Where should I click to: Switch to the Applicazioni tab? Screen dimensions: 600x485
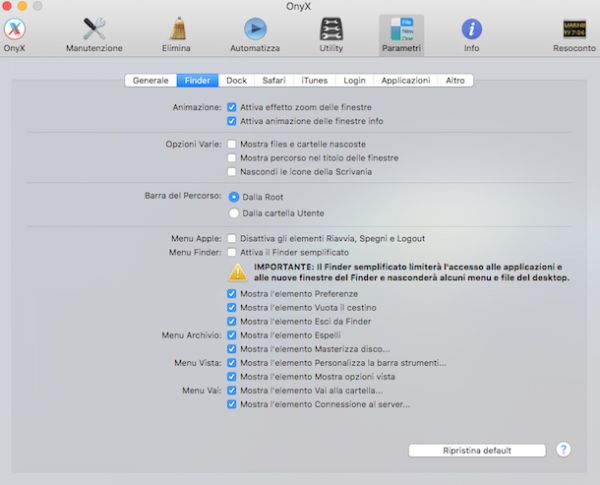pos(406,80)
